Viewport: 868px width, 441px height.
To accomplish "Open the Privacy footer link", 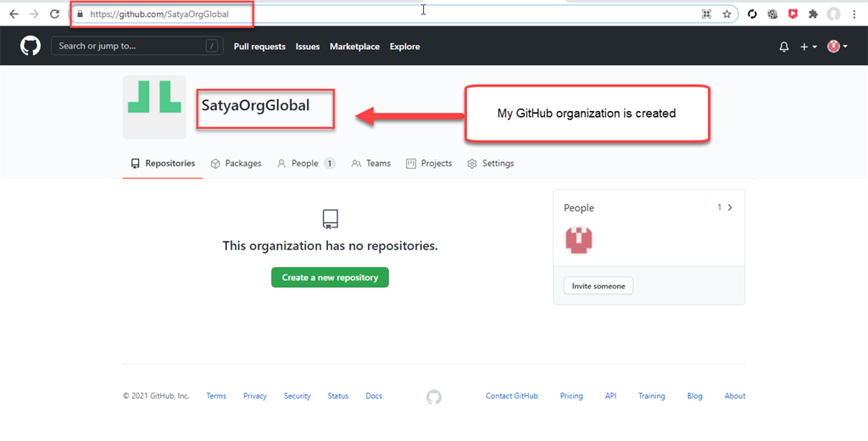I will coord(255,395).
